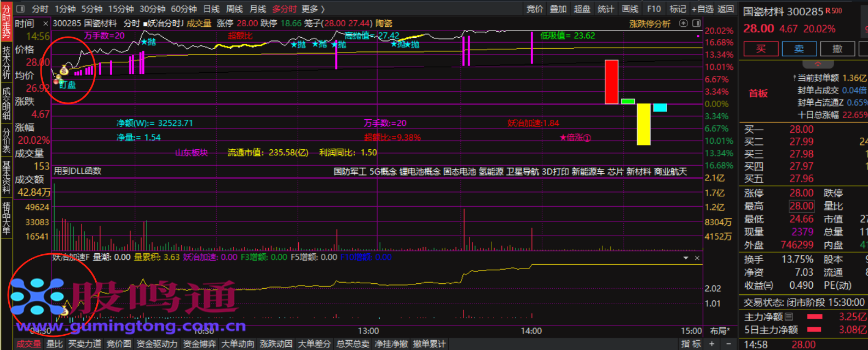
Task: Open the 主力净额 detail list icon
Action: (789, 317)
